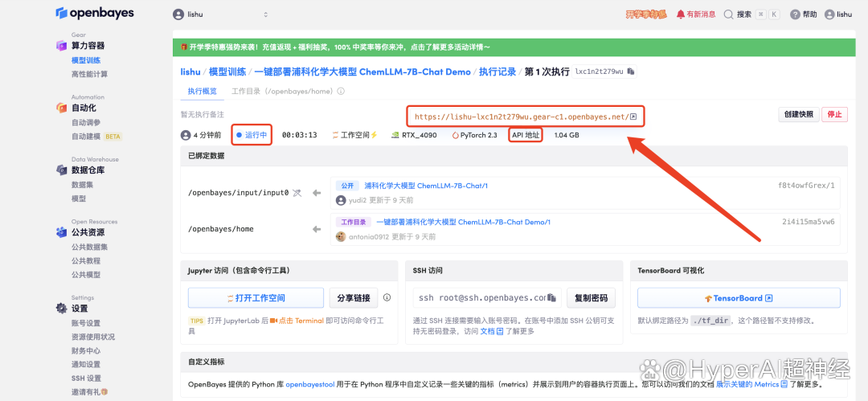Click the 算力容器 cube icon
Screen dimensions: 868x401
pos(61,46)
